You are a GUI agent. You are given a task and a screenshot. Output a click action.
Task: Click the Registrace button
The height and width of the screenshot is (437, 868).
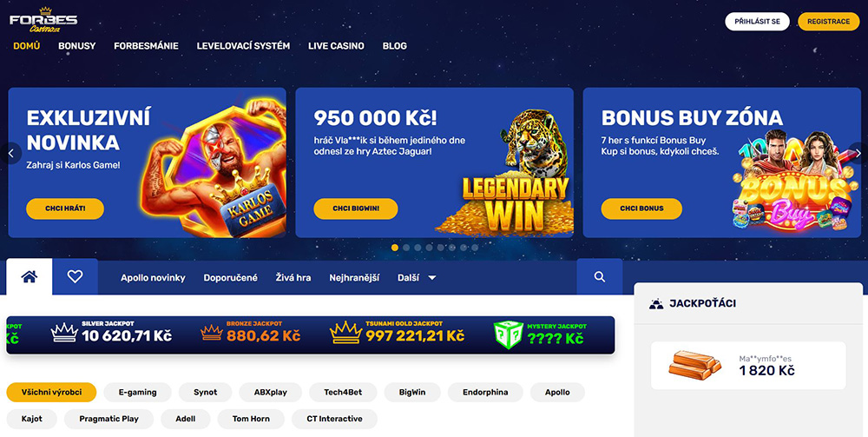pyautogui.click(x=828, y=21)
